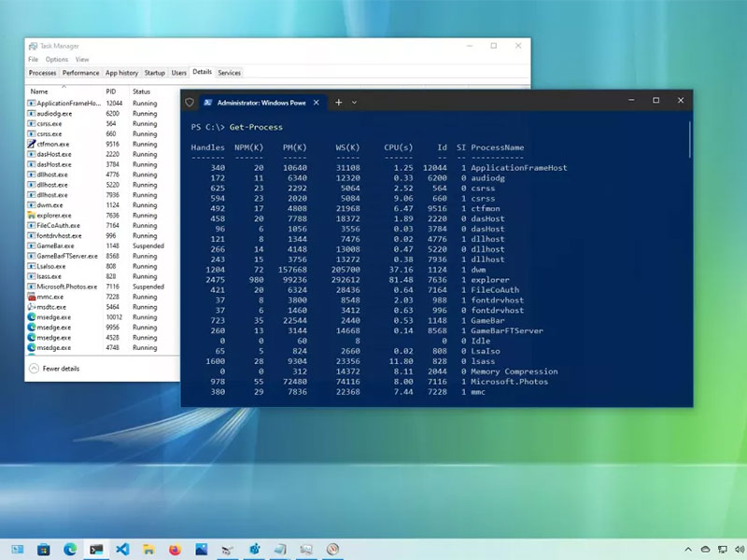
Task: Click 'Idle' process name in PowerShell output
Action: coord(480,341)
